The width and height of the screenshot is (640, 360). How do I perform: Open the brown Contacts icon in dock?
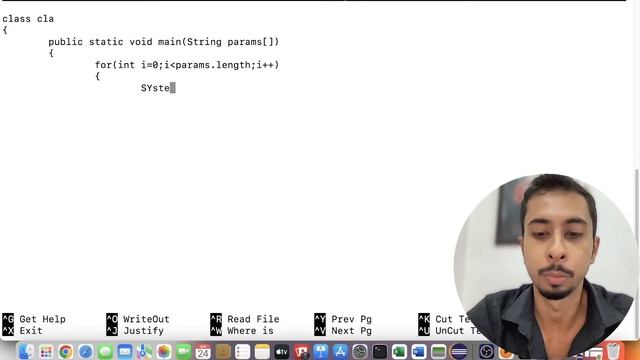(x=223, y=351)
